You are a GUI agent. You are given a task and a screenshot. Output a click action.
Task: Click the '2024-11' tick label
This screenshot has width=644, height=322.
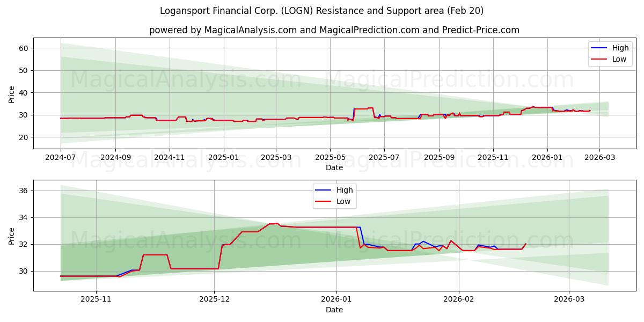(x=170, y=157)
